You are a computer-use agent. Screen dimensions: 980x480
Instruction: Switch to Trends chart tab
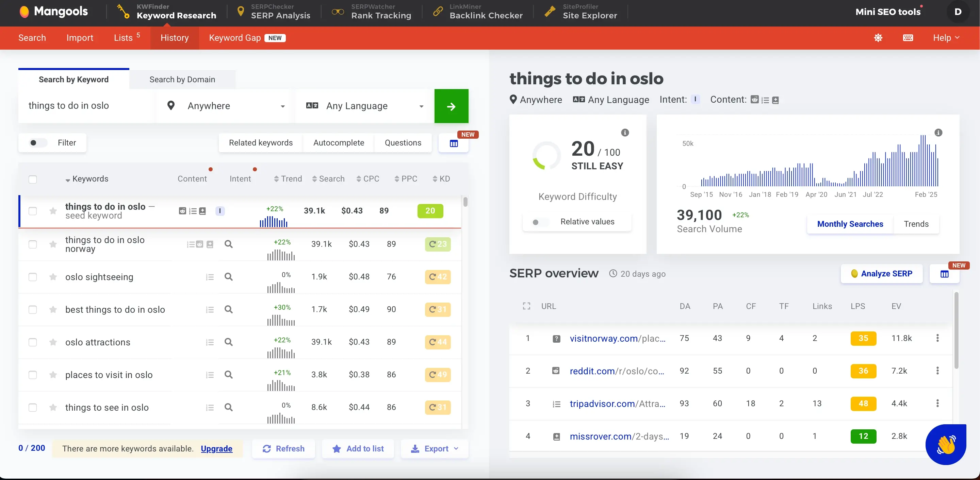[x=916, y=224]
